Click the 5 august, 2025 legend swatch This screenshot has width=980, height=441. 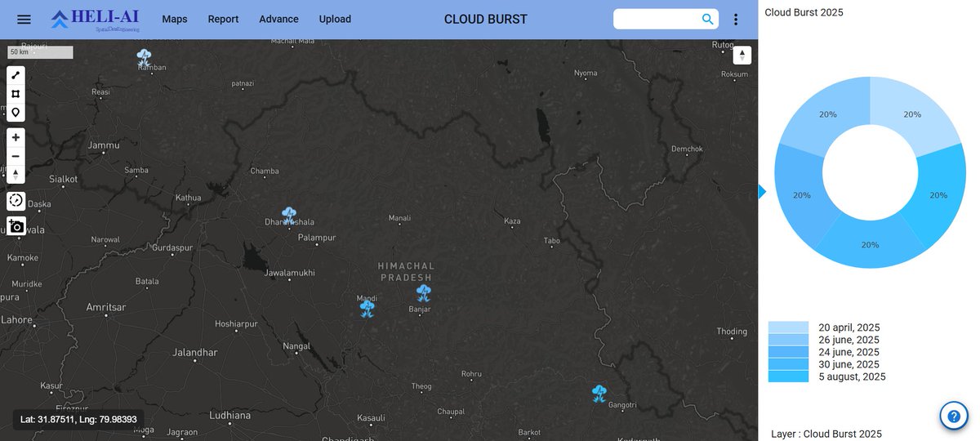pyautogui.click(x=788, y=376)
